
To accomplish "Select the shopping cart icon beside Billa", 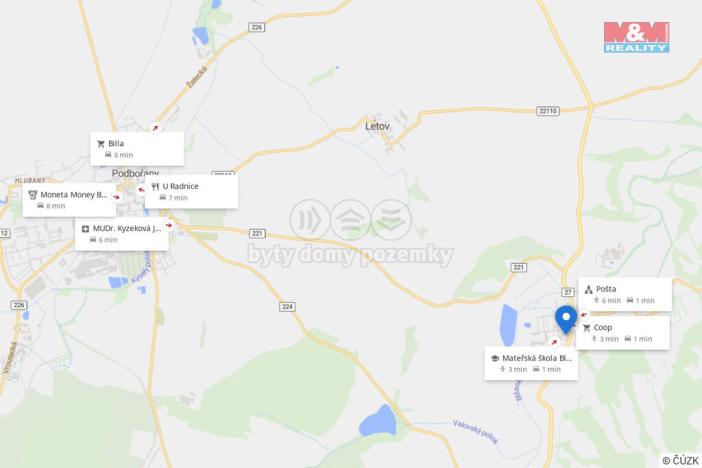I will point(101,144).
